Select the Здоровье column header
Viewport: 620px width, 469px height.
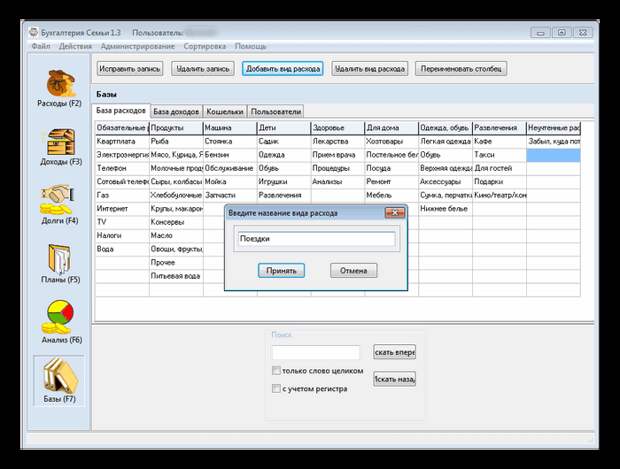(338, 128)
